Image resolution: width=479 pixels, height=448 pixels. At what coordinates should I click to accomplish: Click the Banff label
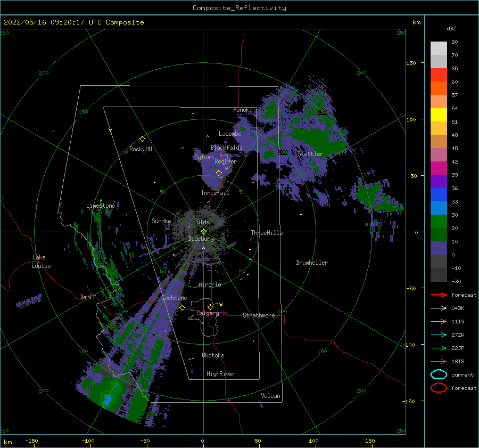pyautogui.click(x=88, y=297)
